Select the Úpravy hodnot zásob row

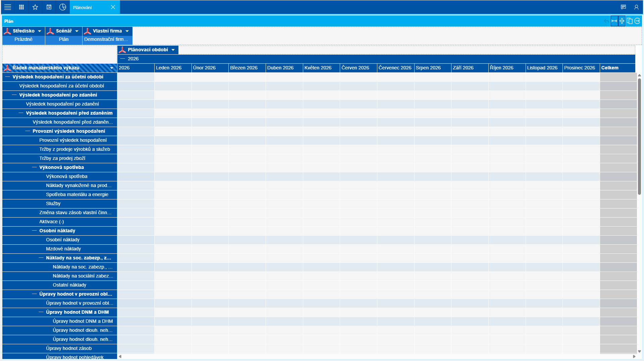click(60, 349)
